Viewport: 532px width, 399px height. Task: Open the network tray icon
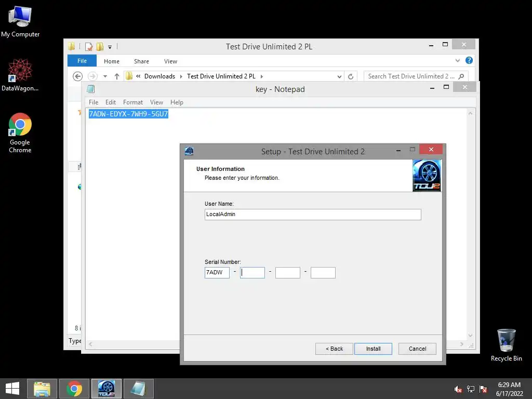(471, 389)
